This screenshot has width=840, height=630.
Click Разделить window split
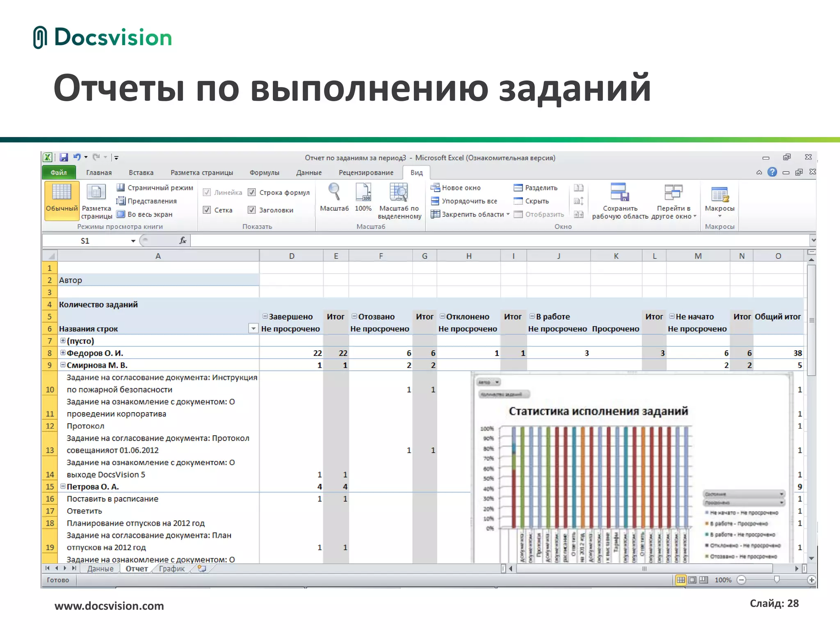(x=536, y=187)
